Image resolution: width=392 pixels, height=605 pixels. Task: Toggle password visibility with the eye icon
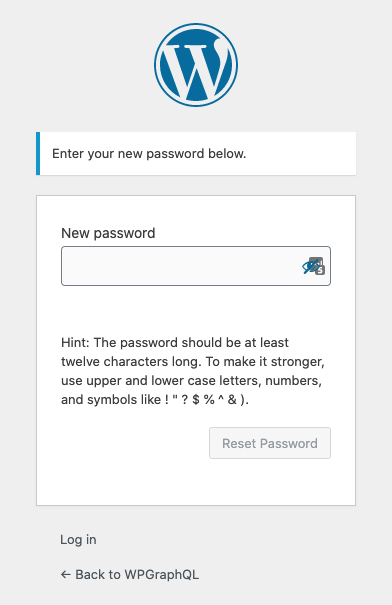tap(309, 267)
